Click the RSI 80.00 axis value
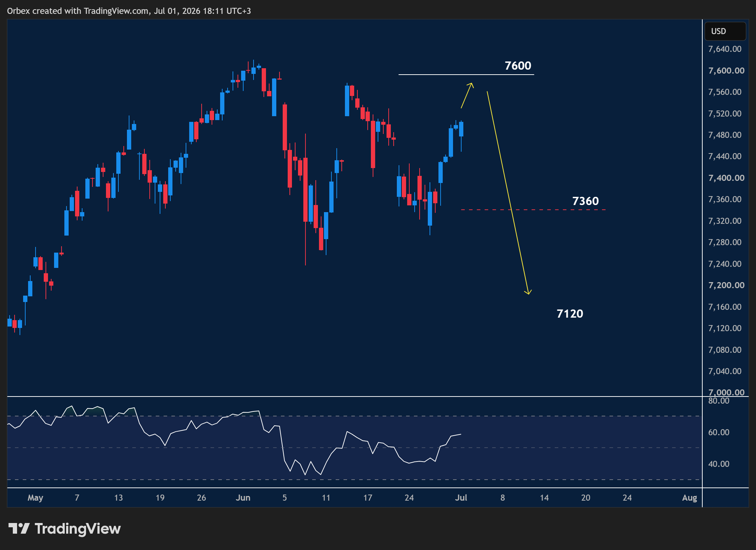 pyautogui.click(x=718, y=401)
